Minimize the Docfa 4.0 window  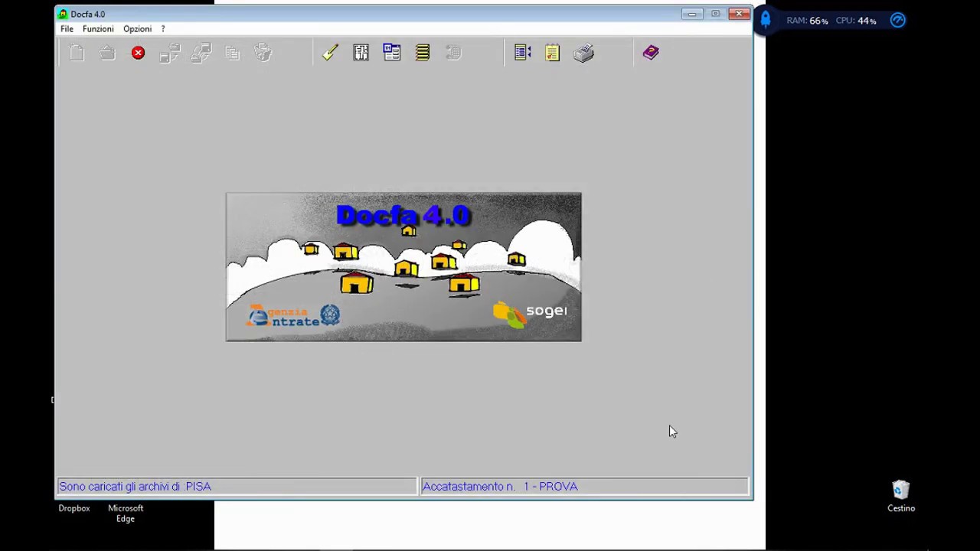pos(692,14)
